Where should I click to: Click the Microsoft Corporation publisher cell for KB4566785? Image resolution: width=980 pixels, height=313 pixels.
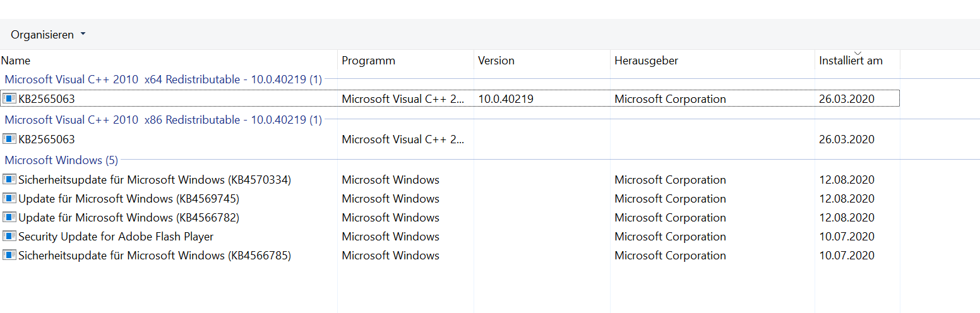pos(670,256)
